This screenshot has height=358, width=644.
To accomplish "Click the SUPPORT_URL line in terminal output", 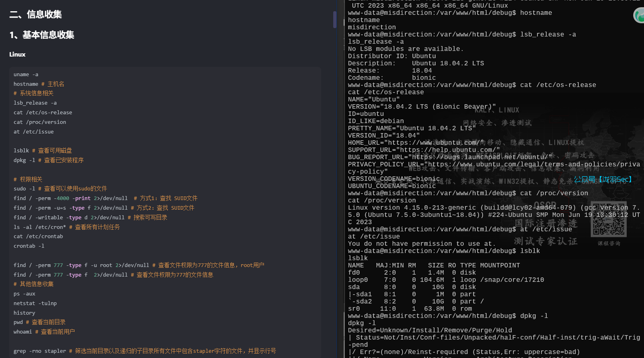I will (x=424, y=150).
